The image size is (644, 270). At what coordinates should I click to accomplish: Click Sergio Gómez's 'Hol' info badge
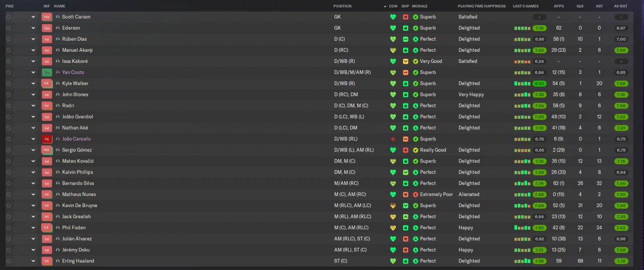click(47, 150)
